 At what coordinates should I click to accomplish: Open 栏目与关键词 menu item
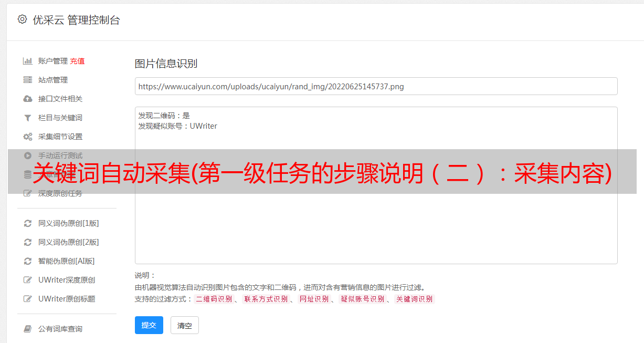60,118
